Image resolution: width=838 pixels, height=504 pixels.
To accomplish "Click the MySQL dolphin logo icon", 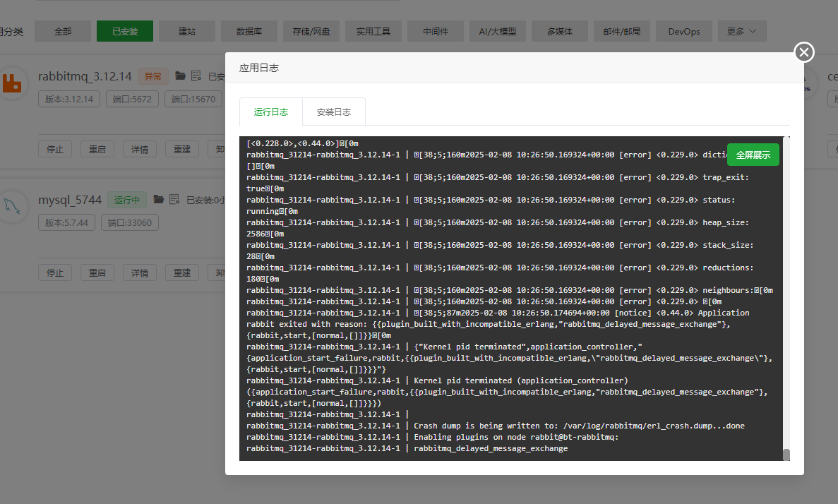I will (x=12, y=206).
